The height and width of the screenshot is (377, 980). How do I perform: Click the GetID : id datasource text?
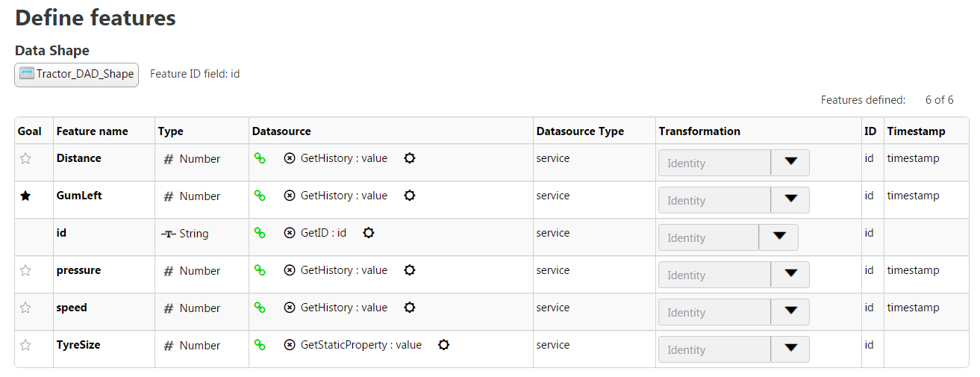[x=323, y=233]
